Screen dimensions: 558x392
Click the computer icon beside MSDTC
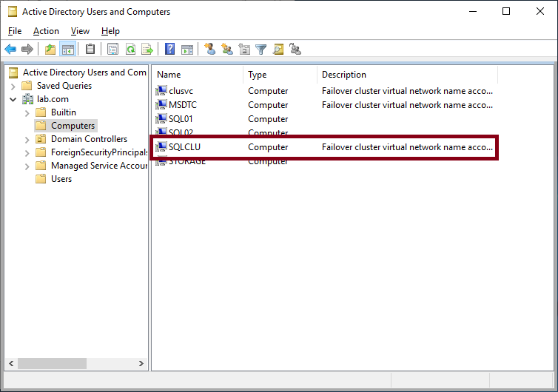pyautogui.click(x=161, y=104)
